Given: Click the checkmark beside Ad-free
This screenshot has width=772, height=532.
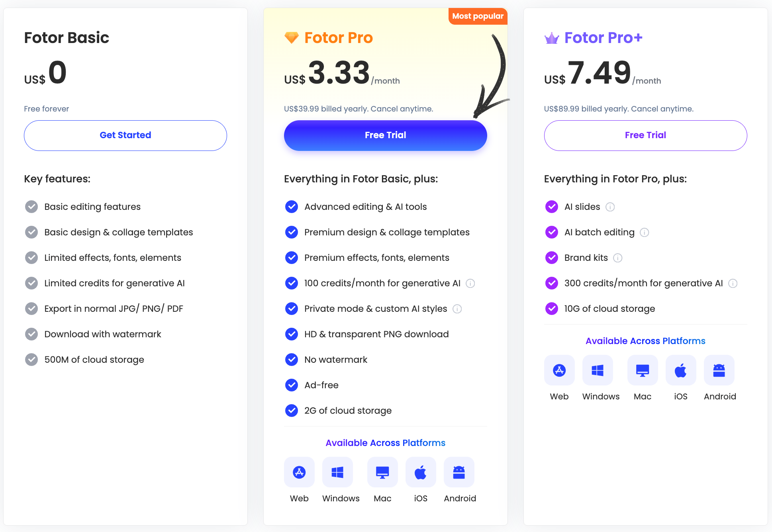Looking at the screenshot, I should pos(292,385).
